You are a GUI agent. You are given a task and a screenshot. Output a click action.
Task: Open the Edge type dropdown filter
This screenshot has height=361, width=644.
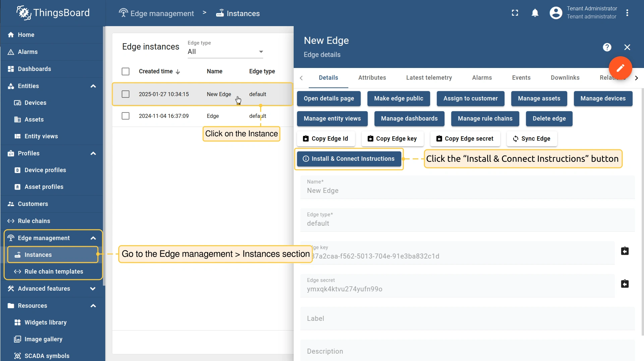225,52
